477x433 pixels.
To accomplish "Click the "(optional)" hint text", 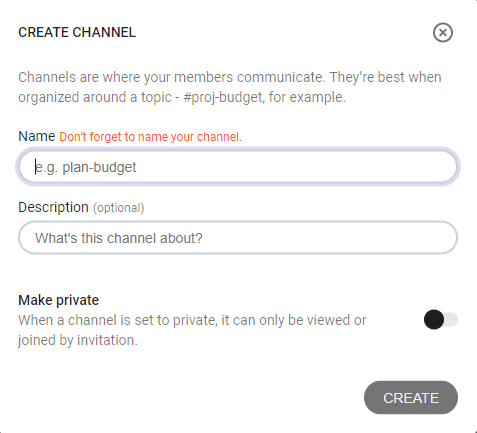I will (x=119, y=208).
